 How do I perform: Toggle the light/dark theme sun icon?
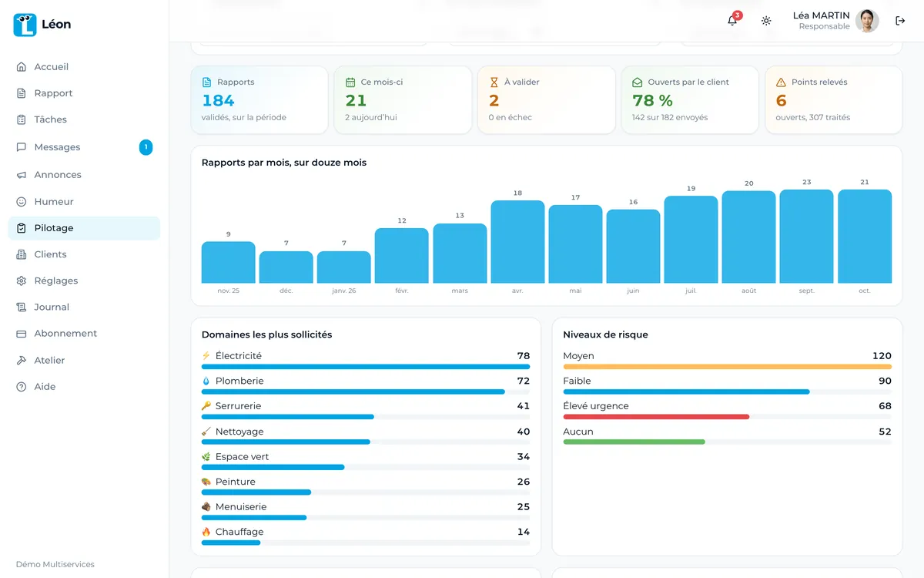point(766,21)
